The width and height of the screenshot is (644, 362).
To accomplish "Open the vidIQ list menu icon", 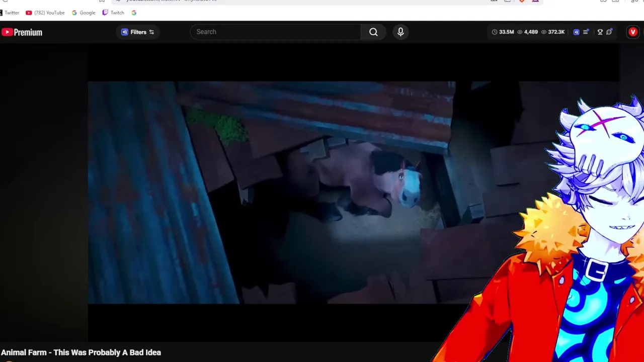I will (586, 32).
